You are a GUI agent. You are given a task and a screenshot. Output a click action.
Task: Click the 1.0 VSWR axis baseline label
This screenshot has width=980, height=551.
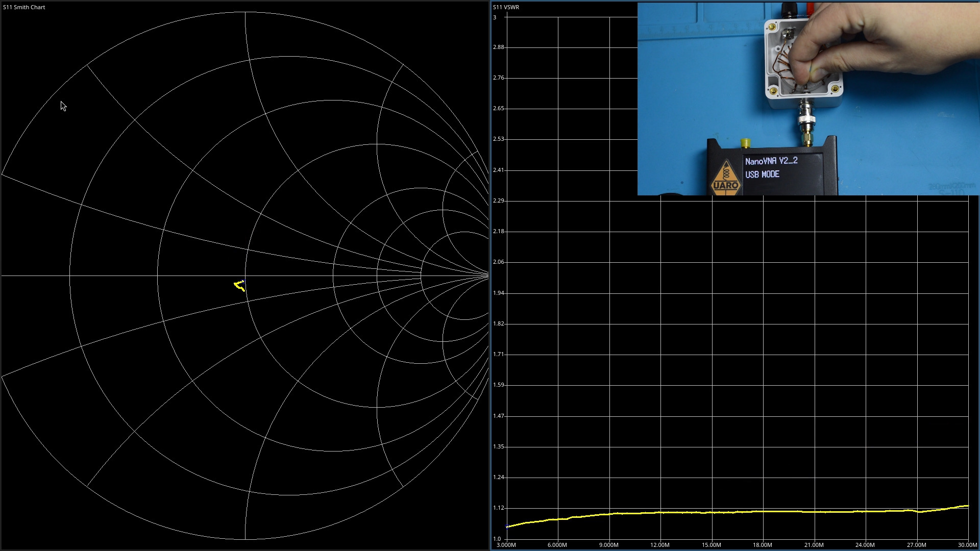[497, 539]
